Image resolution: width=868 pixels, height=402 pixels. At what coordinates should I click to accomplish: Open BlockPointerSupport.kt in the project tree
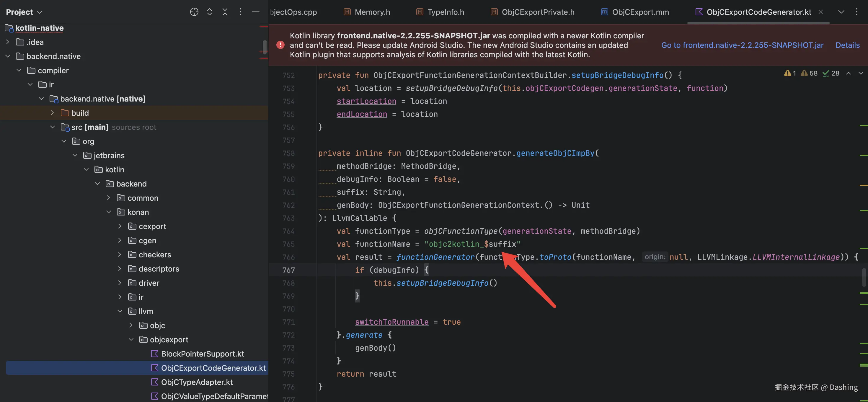[x=202, y=354]
